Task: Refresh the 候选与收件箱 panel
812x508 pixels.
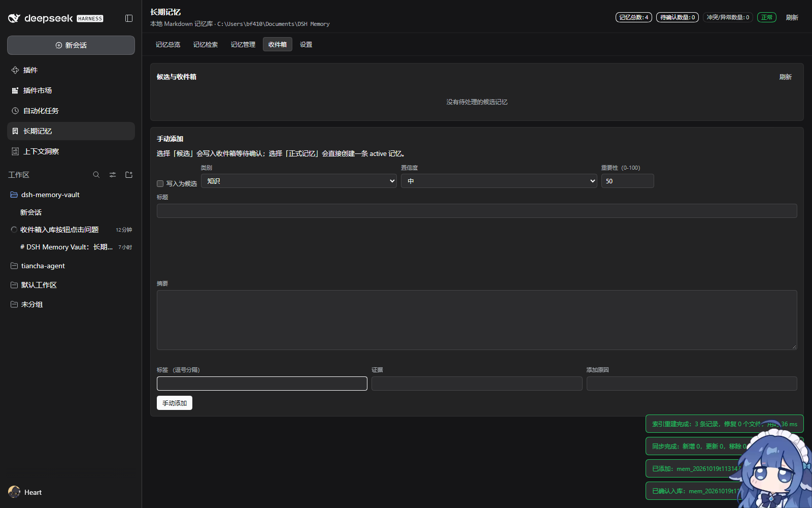Action: (x=786, y=77)
